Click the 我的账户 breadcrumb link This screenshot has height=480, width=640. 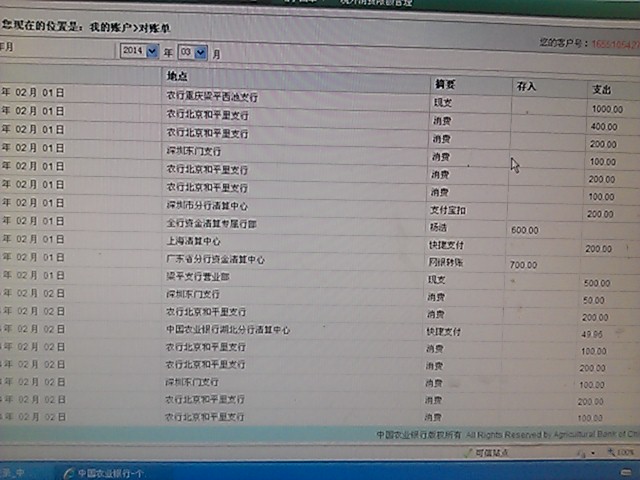tap(110, 27)
